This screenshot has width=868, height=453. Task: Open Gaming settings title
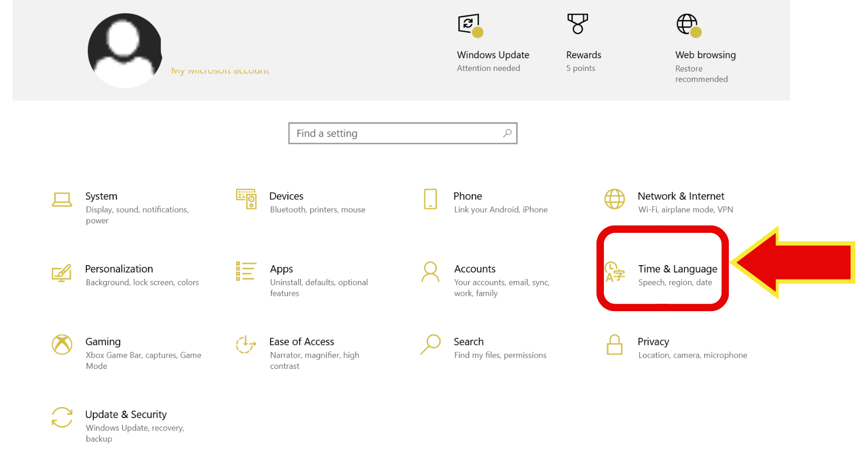(x=103, y=342)
